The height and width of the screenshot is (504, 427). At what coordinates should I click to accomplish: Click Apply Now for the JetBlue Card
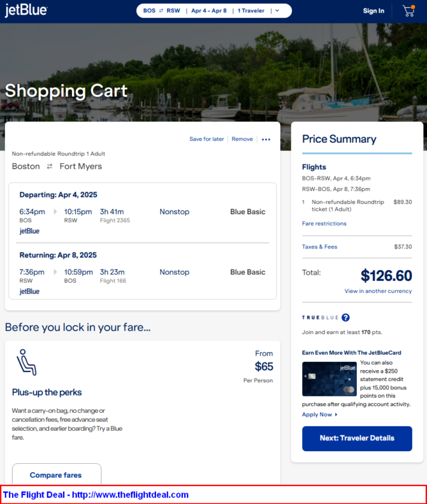pyautogui.click(x=319, y=415)
